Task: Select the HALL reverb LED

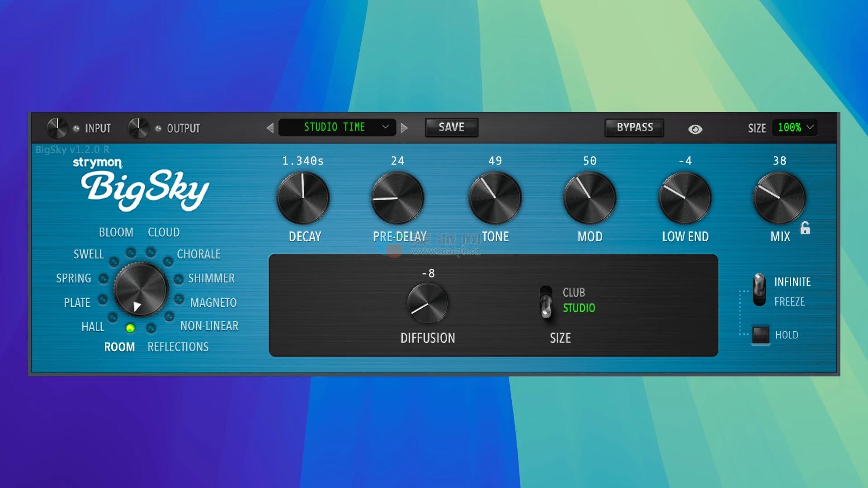Action: tap(113, 317)
